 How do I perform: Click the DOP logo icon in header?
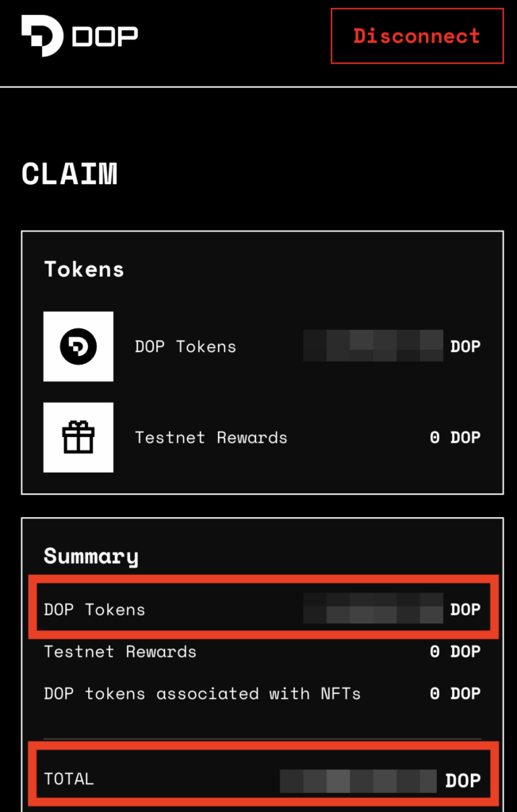point(42,35)
